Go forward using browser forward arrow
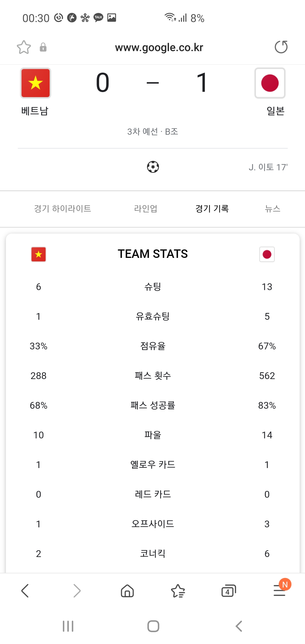 (77, 591)
